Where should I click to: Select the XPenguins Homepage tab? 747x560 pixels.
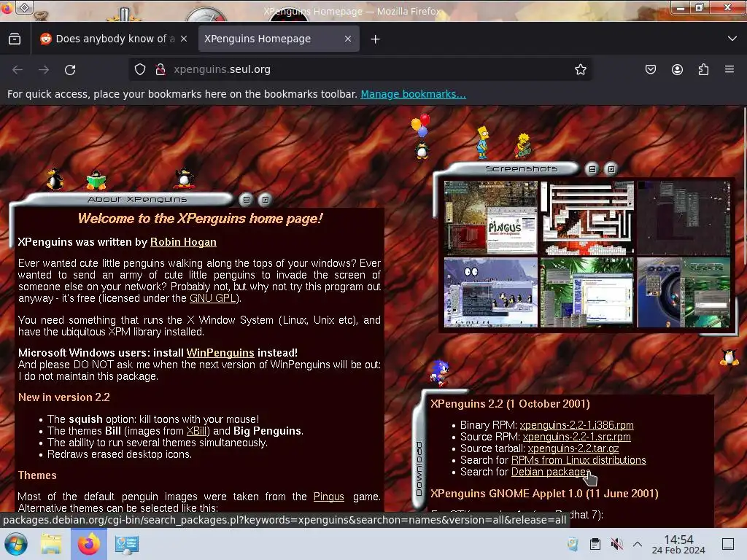pyautogui.click(x=279, y=39)
